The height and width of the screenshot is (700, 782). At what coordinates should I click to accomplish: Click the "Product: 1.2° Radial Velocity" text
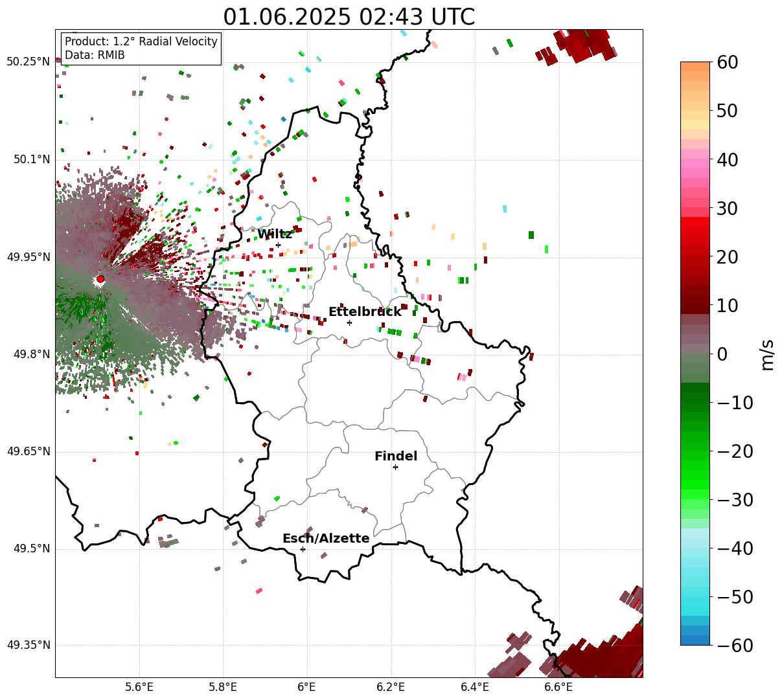tap(141, 41)
